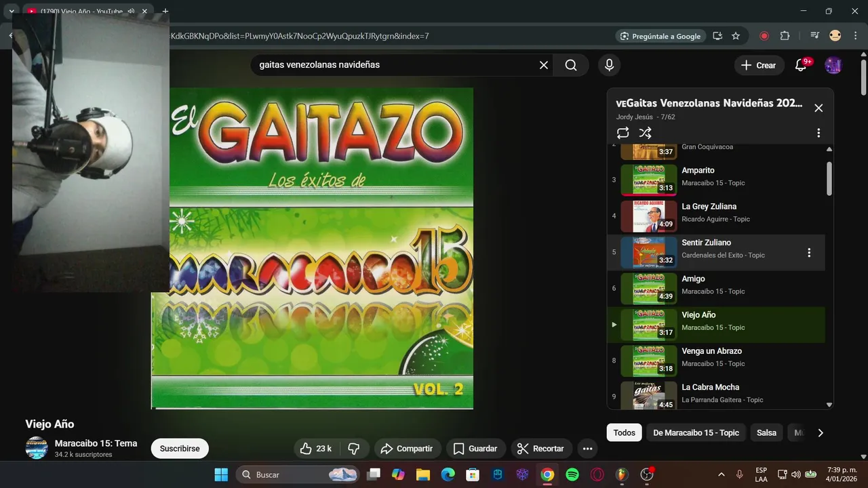
Task: Open File Explorer from taskbar
Action: pyautogui.click(x=423, y=474)
